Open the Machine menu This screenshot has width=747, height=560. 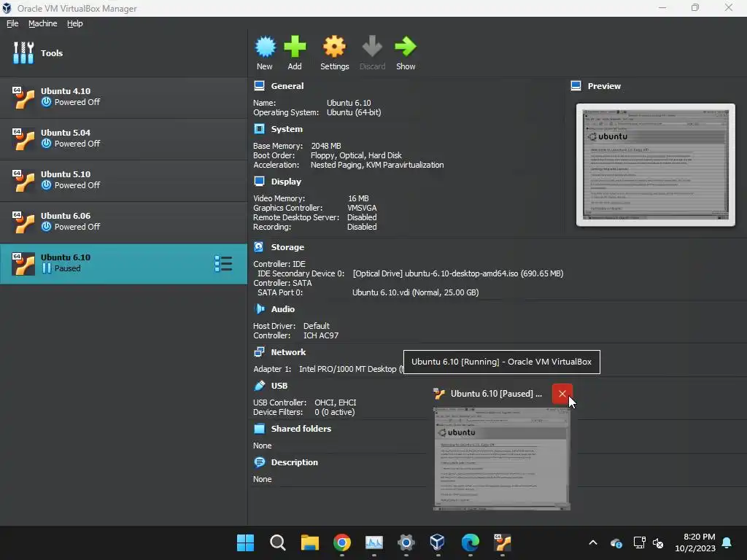[42, 23]
